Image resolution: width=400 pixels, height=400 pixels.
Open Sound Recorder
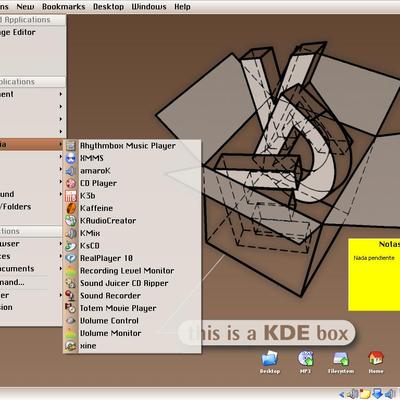point(132,296)
